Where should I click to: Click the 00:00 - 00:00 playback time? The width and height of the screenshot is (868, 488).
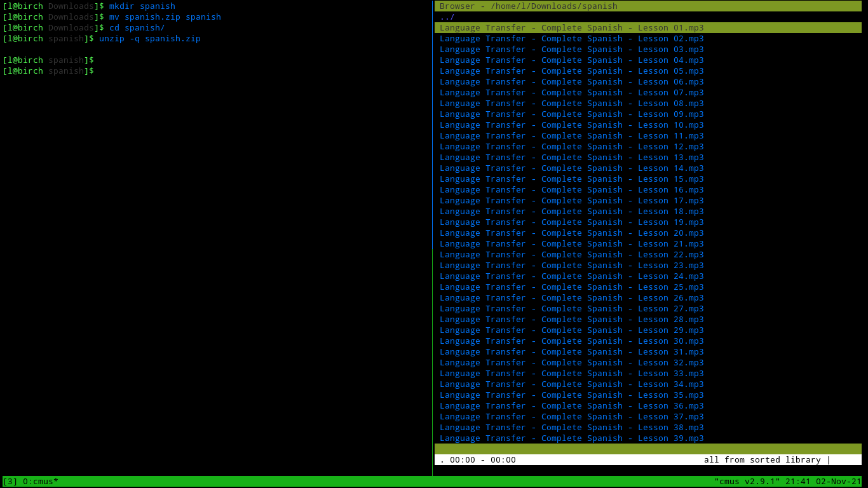483,459
